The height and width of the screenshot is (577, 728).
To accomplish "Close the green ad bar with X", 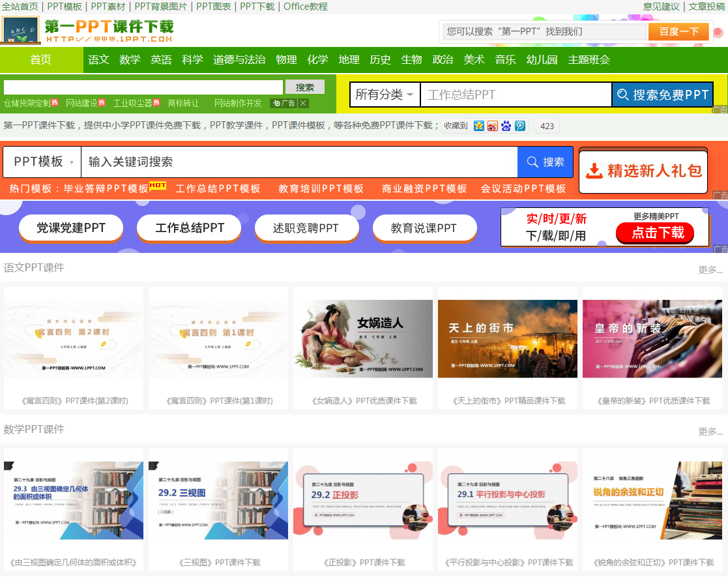I will coord(302,102).
